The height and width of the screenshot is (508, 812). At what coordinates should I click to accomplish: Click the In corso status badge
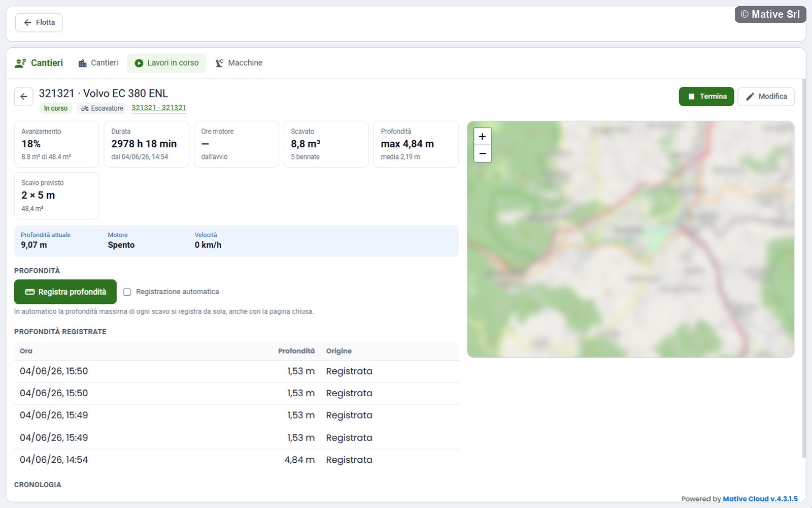(55, 108)
